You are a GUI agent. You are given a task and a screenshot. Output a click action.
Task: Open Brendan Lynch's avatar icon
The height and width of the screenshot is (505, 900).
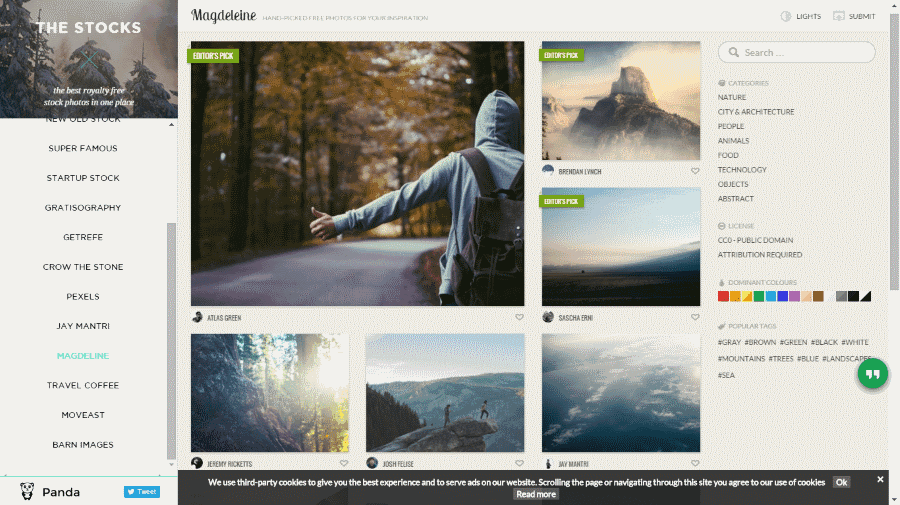[548, 171]
